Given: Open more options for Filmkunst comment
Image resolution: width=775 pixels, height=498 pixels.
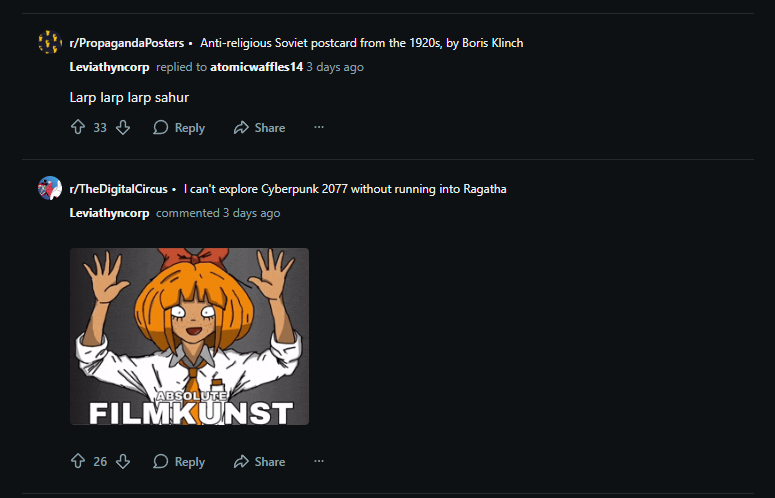Looking at the screenshot, I should click(x=319, y=462).
